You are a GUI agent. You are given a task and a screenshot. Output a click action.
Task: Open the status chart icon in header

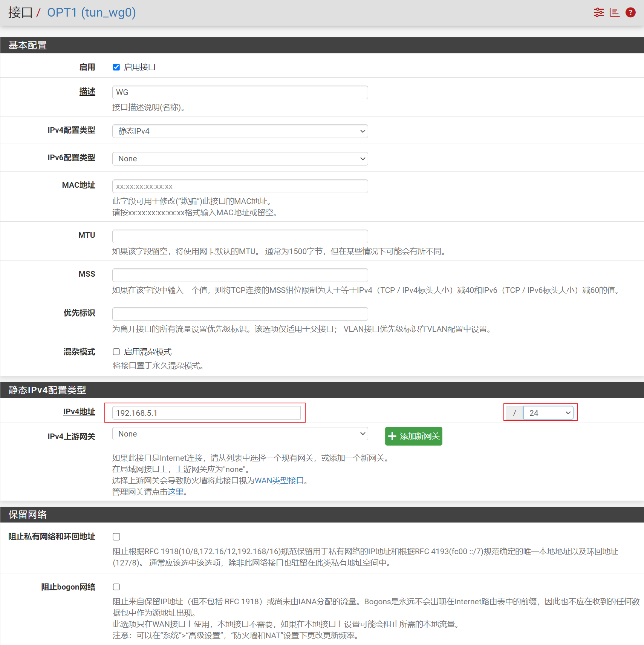click(614, 12)
